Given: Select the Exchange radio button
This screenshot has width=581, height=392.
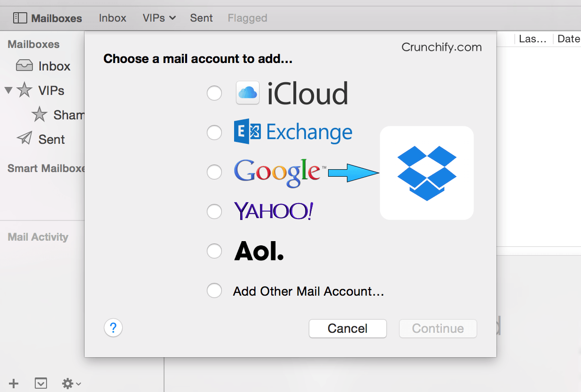Looking at the screenshot, I should coord(214,133).
